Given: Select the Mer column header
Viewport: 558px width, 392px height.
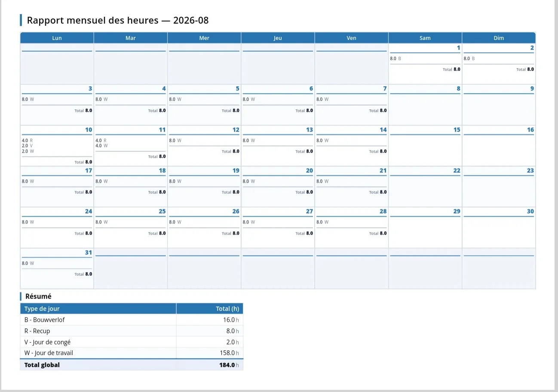Looking at the screenshot, I should [204, 38].
